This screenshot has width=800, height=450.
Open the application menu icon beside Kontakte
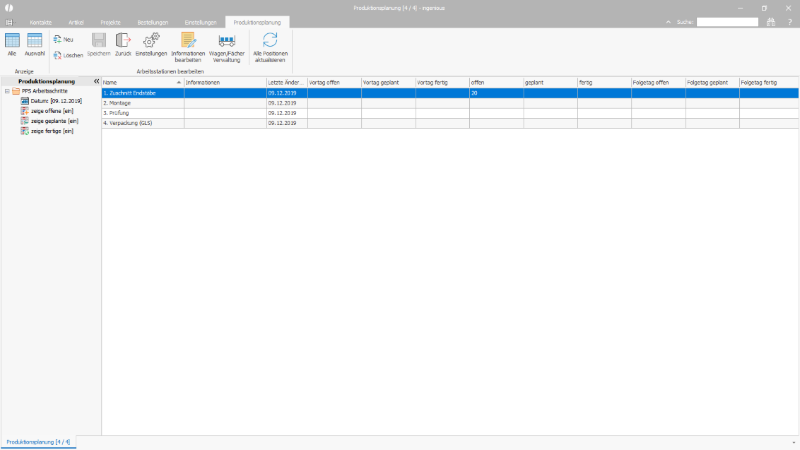(9, 22)
